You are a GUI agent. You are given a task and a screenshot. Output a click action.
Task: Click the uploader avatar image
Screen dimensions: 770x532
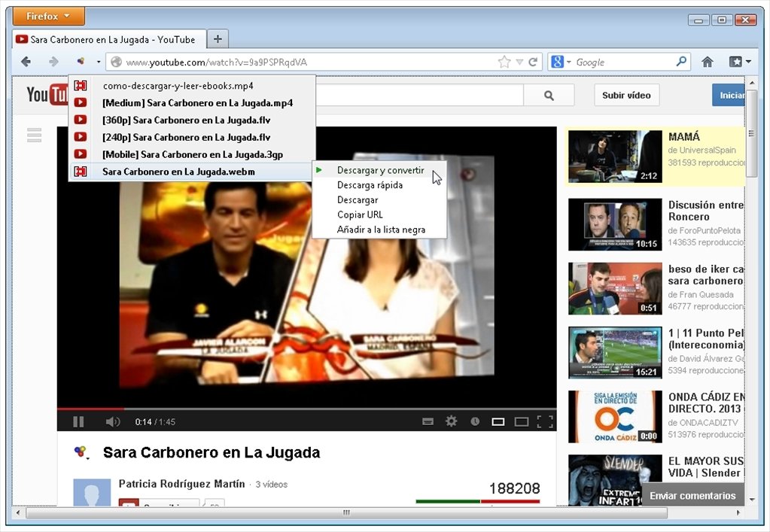point(92,492)
